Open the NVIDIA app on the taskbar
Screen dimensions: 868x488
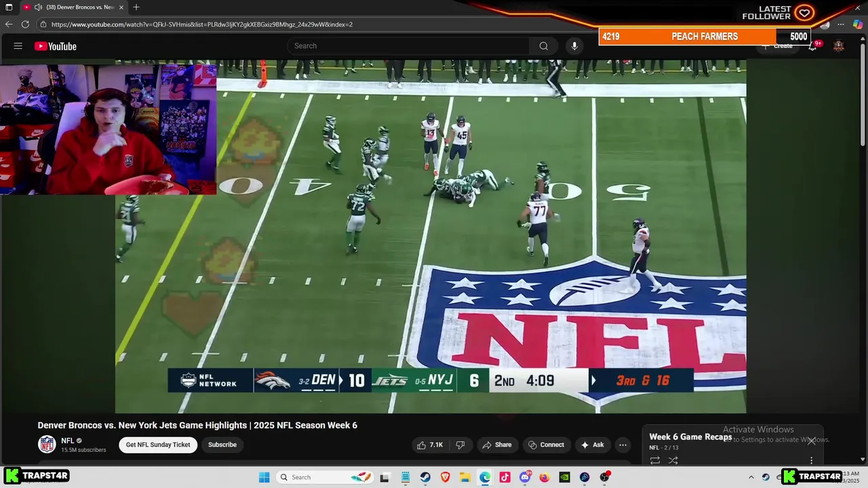[x=564, y=477]
